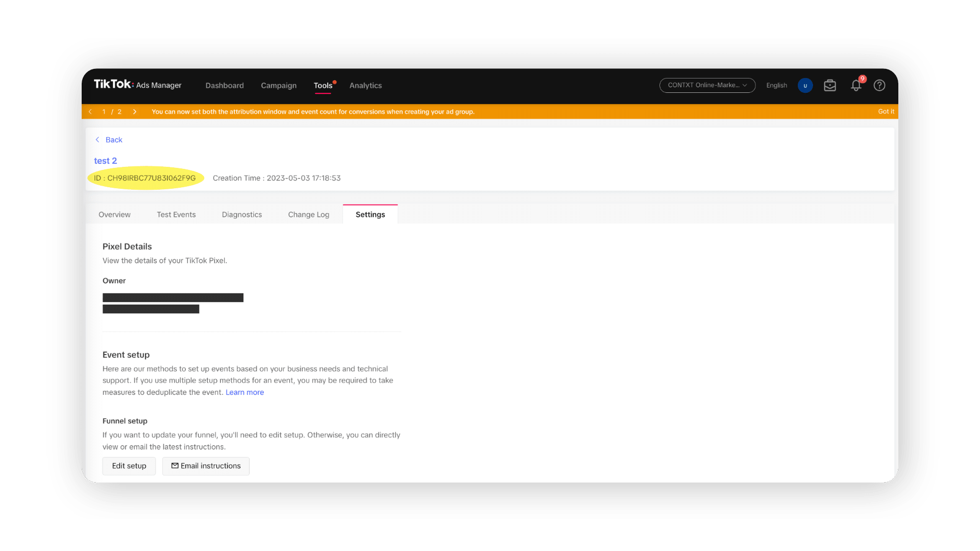The height and width of the screenshot is (551, 980).
Task: Select the Settings tab
Action: click(x=371, y=215)
